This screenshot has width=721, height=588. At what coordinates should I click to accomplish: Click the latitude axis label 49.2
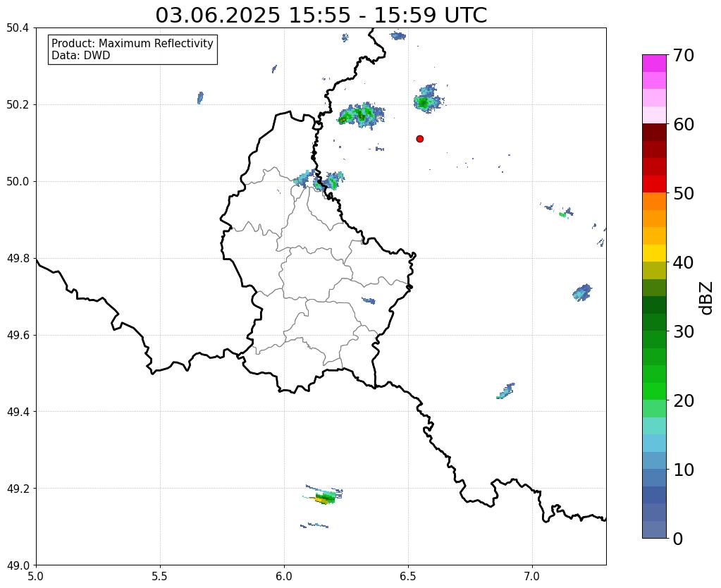(x=18, y=489)
